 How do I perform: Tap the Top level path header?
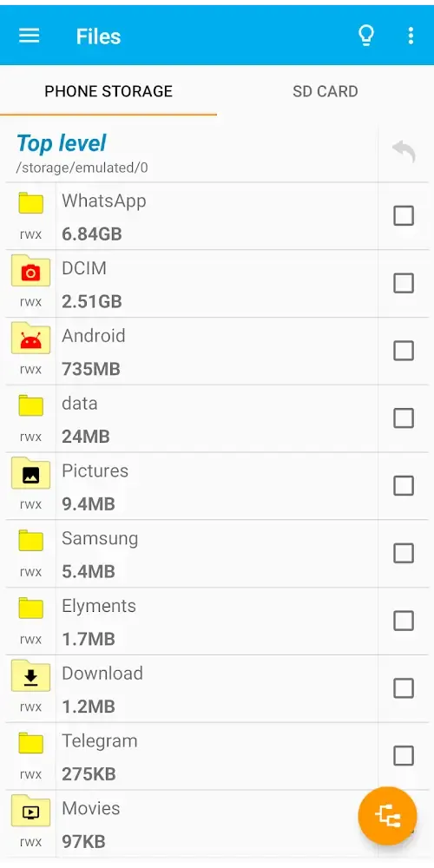click(x=192, y=154)
